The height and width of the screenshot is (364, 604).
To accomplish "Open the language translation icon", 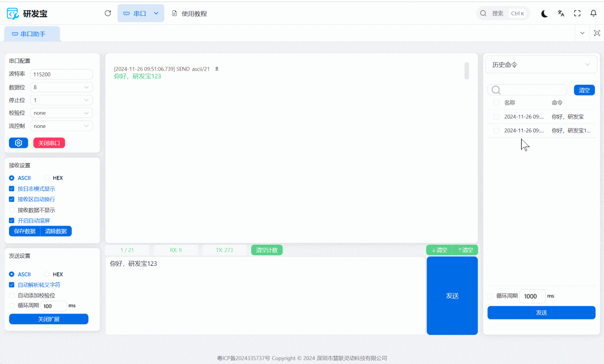I will click(x=561, y=14).
